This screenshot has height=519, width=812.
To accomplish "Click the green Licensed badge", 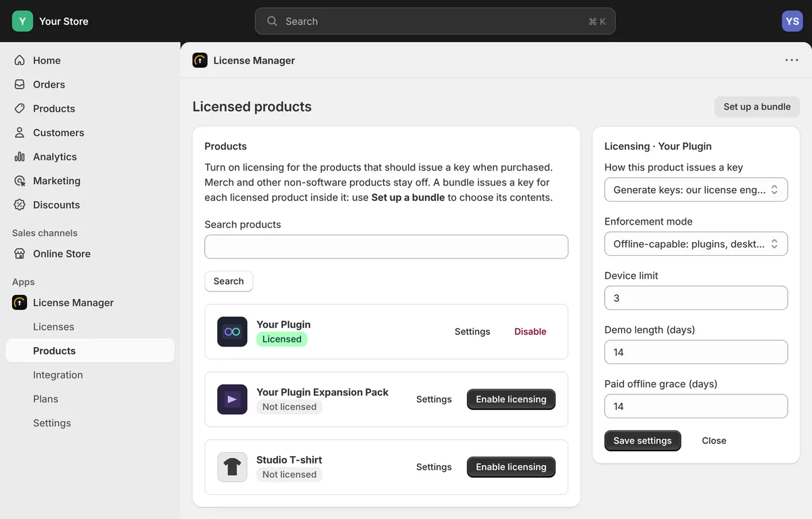I will pos(281,339).
